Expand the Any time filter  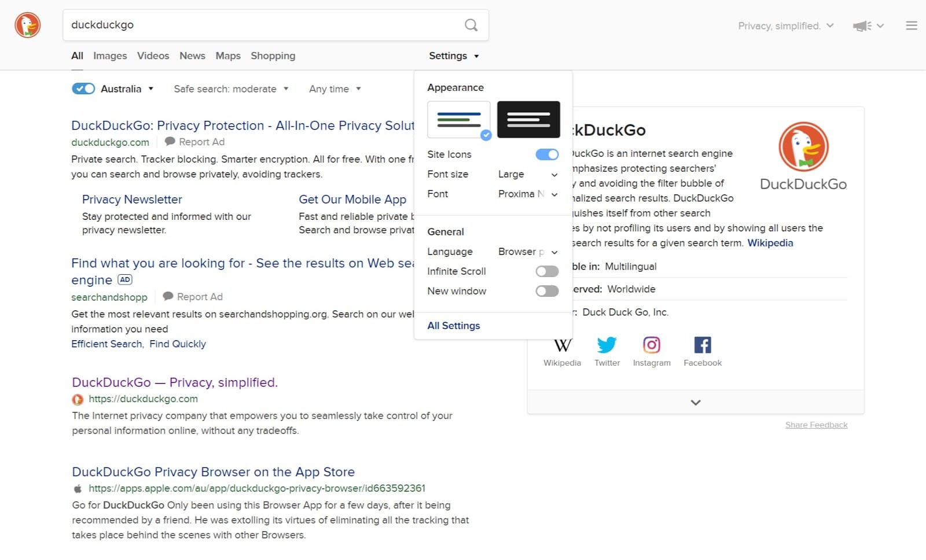point(335,89)
